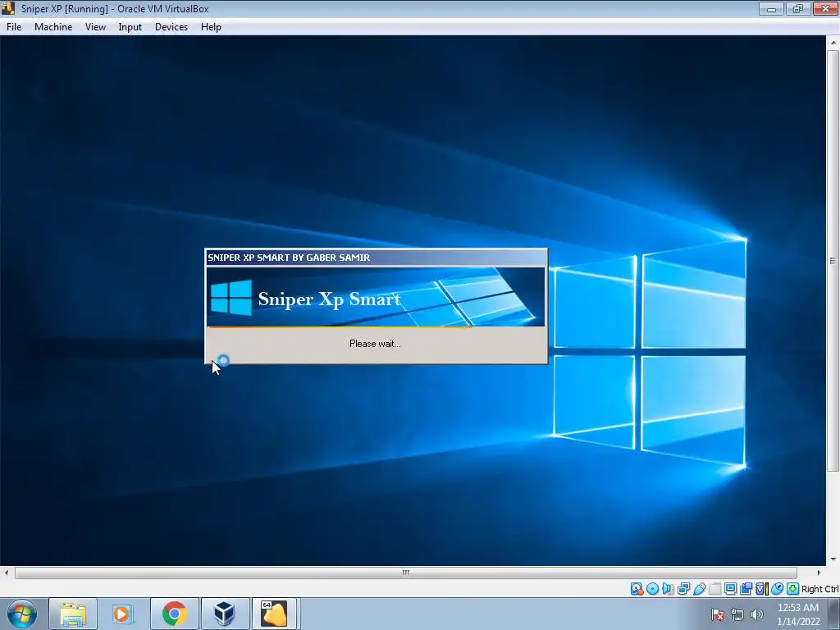Image resolution: width=840 pixels, height=630 pixels.
Task: Click the Windows logo in the Sniper banner
Action: (231, 297)
